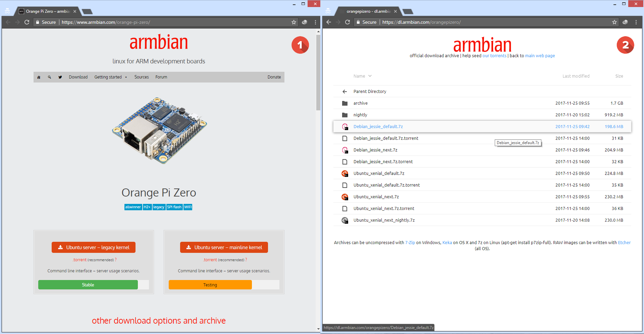
Task: Open the Forum menu item
Action: pyautogui.click(x=161, y=77)
